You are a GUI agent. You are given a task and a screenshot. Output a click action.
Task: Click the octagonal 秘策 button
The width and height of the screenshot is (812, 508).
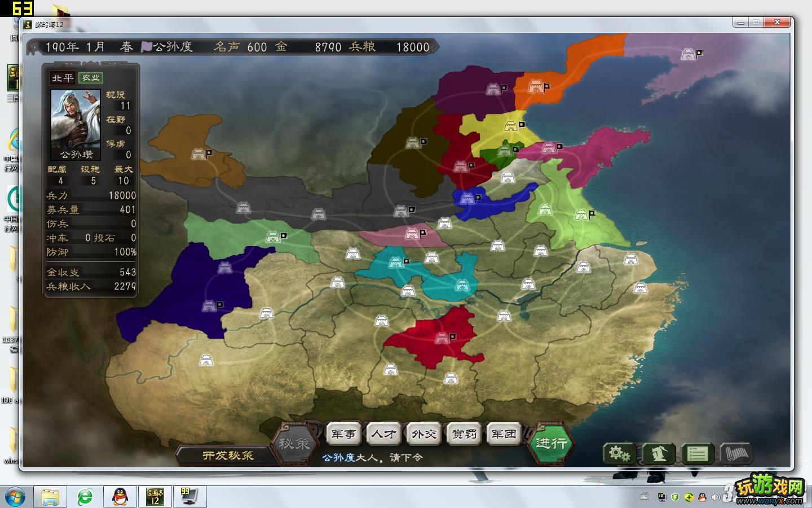pyautogui.click(x=294, y=444)
